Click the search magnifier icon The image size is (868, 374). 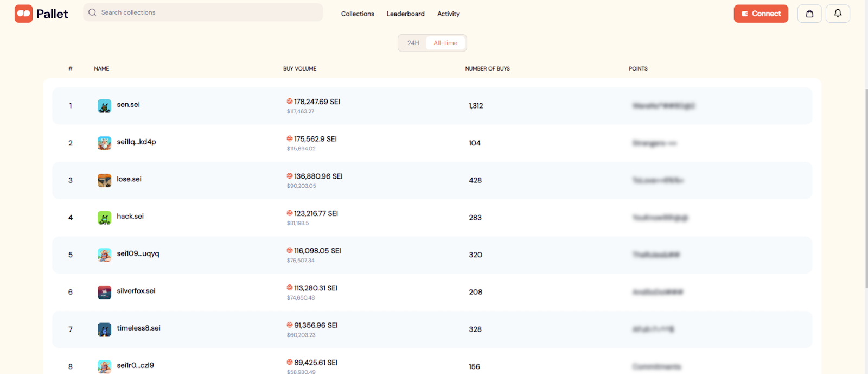(92, 12)
